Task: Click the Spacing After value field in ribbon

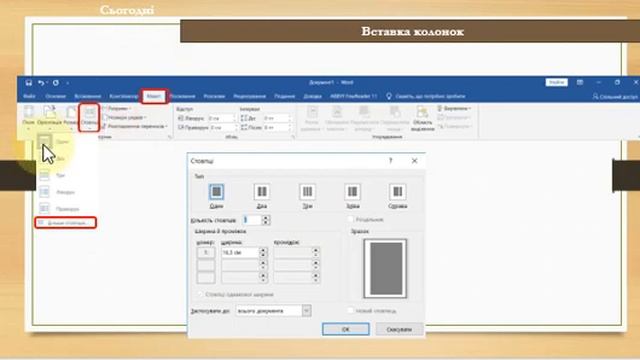Action: pyautogui.click(x=276, y=128)
